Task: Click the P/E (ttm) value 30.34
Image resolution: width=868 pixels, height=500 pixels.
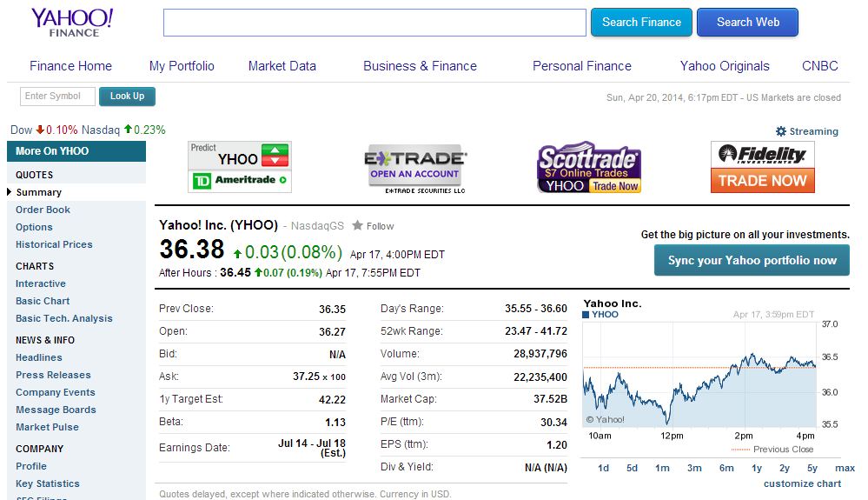Action: pyautogui.click(x=553, y=423)
